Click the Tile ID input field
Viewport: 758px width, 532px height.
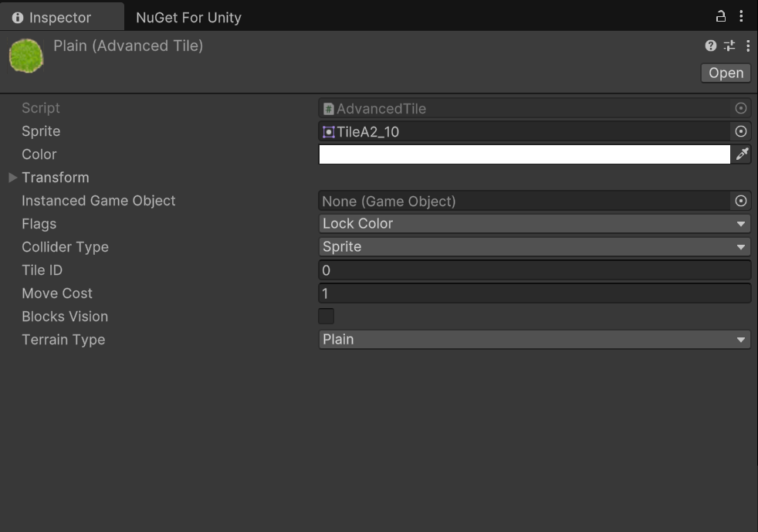tap(534, 270)
